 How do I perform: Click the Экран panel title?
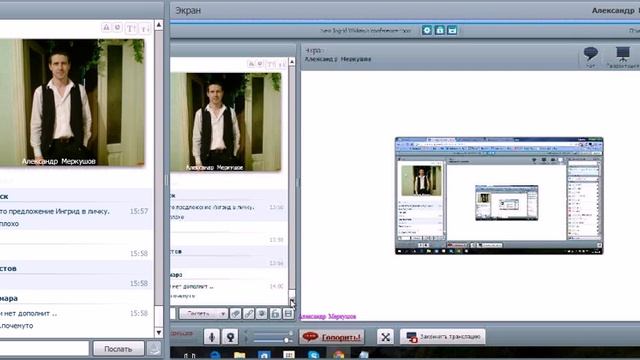point(188,11)
